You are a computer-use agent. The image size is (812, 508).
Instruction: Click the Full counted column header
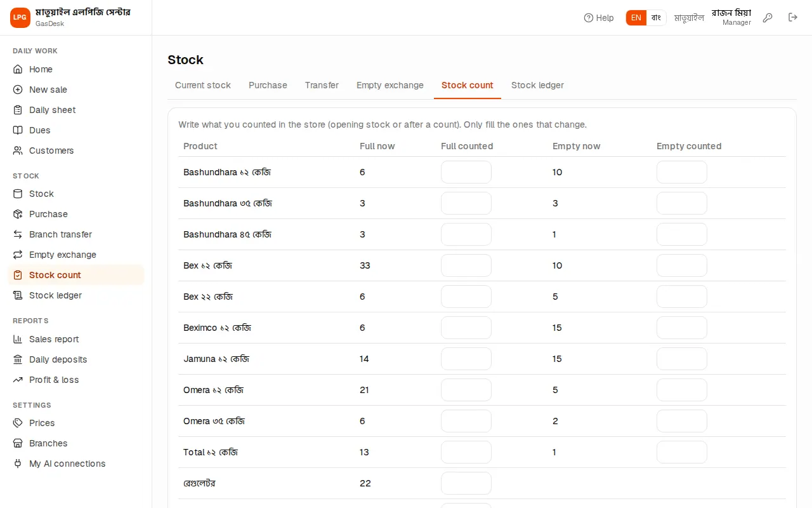click(467, 146)
